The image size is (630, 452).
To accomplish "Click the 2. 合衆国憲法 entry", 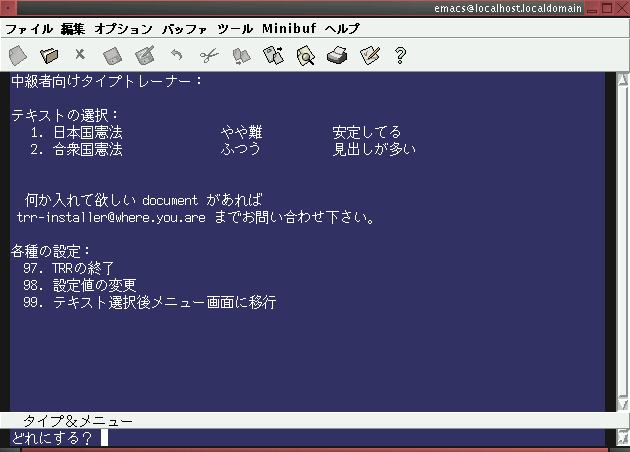I will click(76, 149).
